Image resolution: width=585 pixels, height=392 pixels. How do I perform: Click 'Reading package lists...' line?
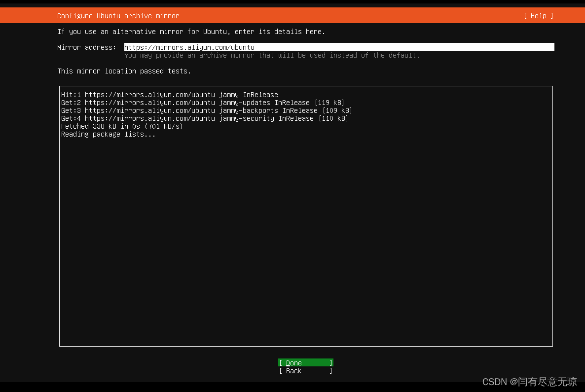pyautogui.click(x=108, y=134)
